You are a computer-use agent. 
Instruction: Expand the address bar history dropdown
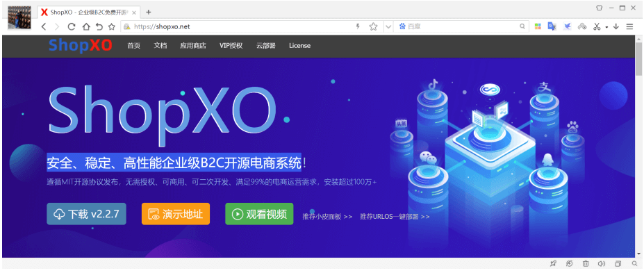[388, 26]
